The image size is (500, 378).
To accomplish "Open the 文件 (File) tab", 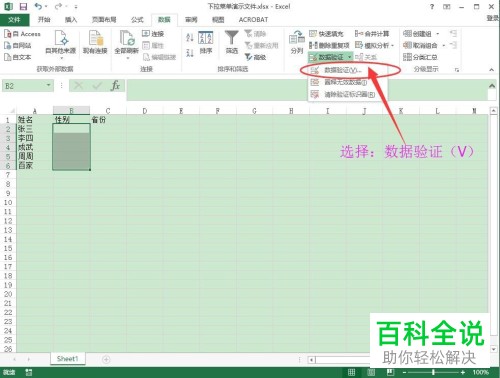I will pos(14,20).
